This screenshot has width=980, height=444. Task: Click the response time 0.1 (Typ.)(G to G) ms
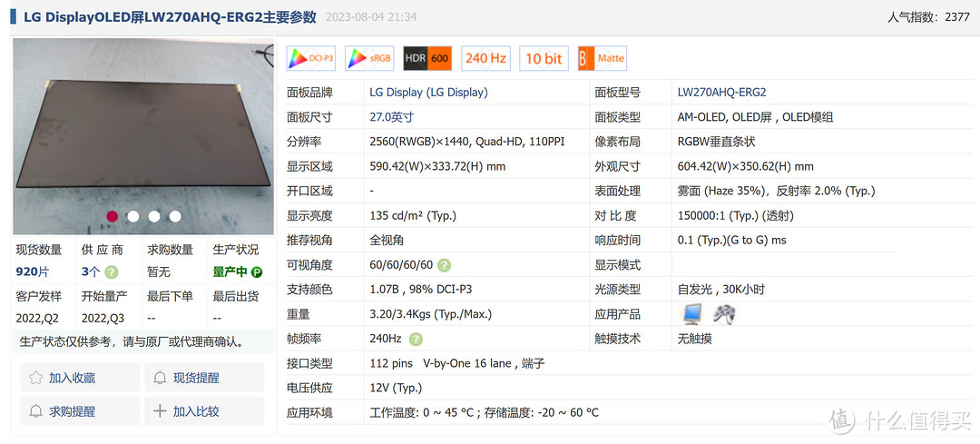(732, 240)
